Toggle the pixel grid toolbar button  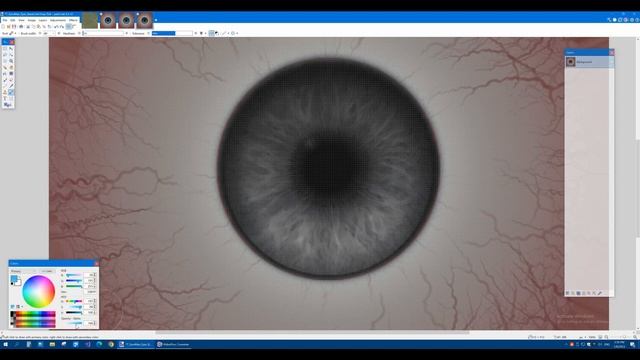[68, 27]
